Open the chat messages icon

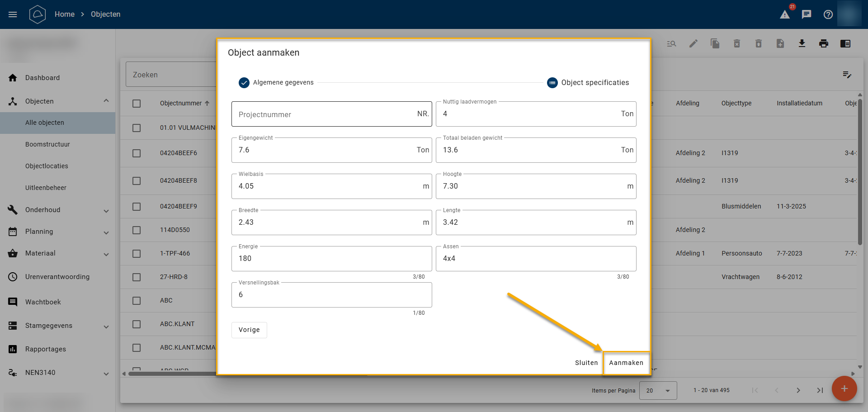(807, 14)
